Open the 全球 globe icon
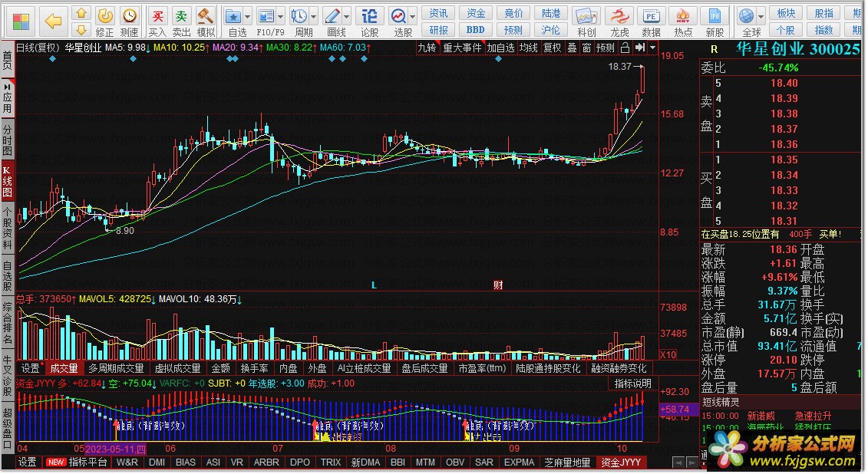Image resolution: width=868 pixels, height=474 pixels. [746, 16]
